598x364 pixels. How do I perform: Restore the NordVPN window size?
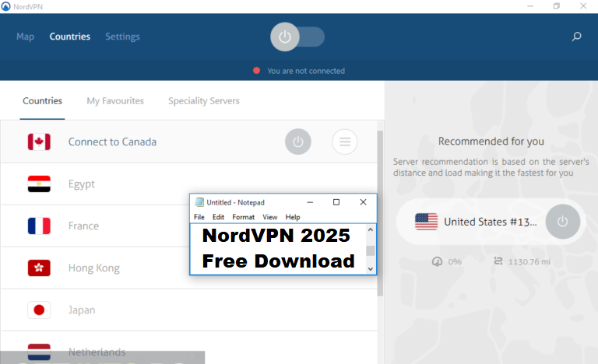(x=557, y=6)
